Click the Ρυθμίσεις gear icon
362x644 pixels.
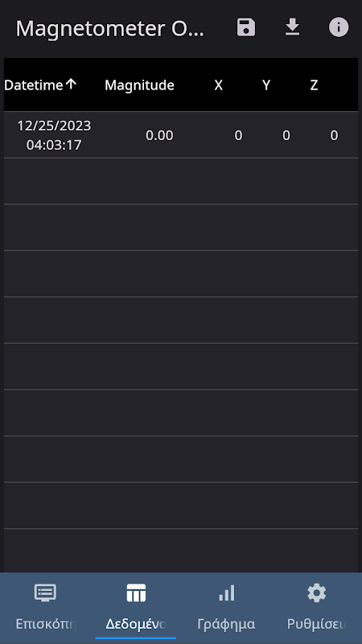point(316,593)
